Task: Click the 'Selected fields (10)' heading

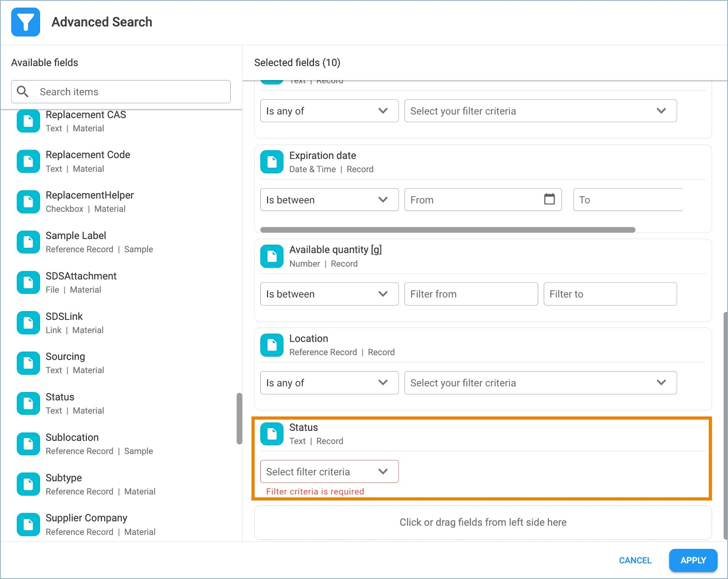Action: coord(297,62)
